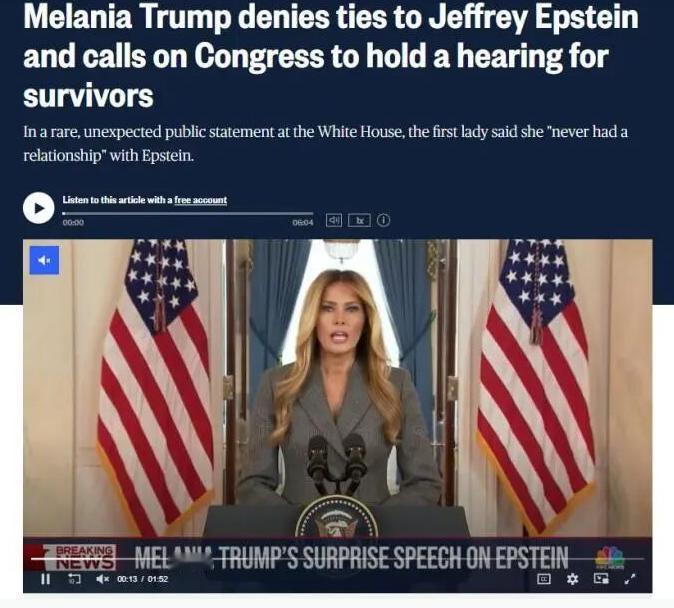This screenshot has height=608, width=674.
Task: Open the free account link
Action: coord(200,200)
